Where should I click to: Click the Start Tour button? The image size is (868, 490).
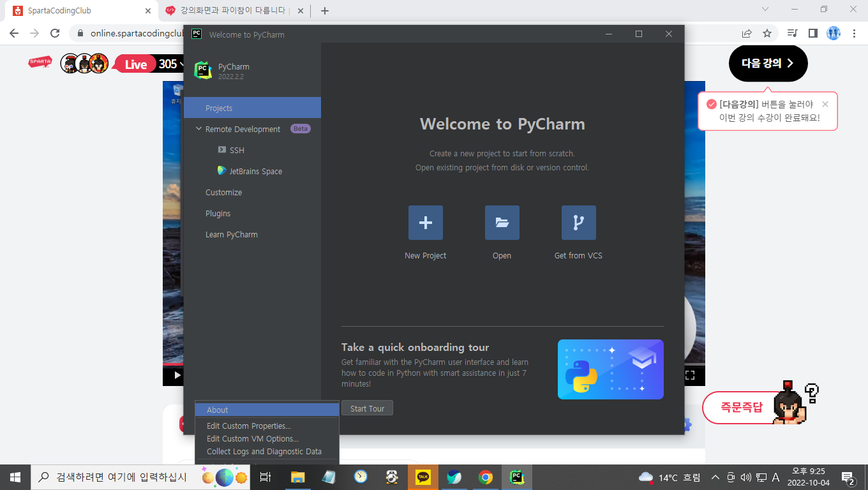[x=367, y=408]
